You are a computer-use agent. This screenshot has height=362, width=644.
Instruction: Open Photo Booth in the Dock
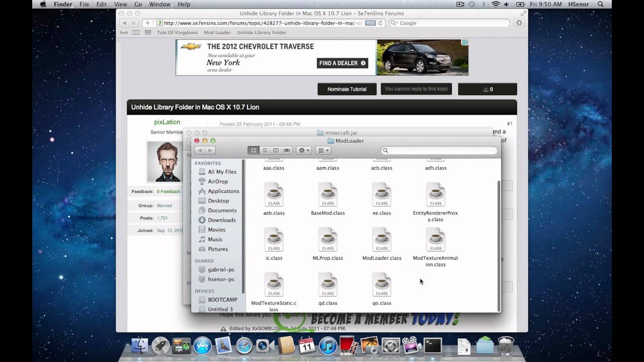coord(348,345)
